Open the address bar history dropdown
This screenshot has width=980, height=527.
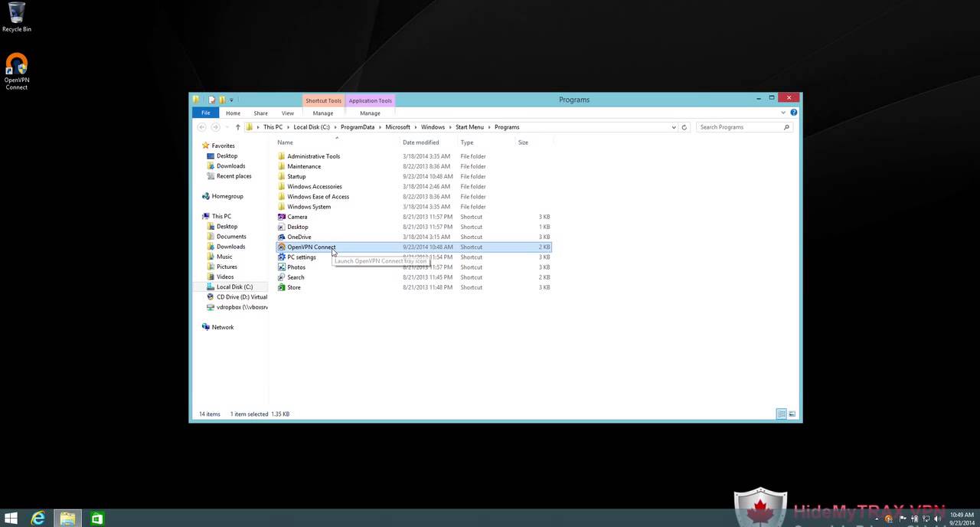674,127
